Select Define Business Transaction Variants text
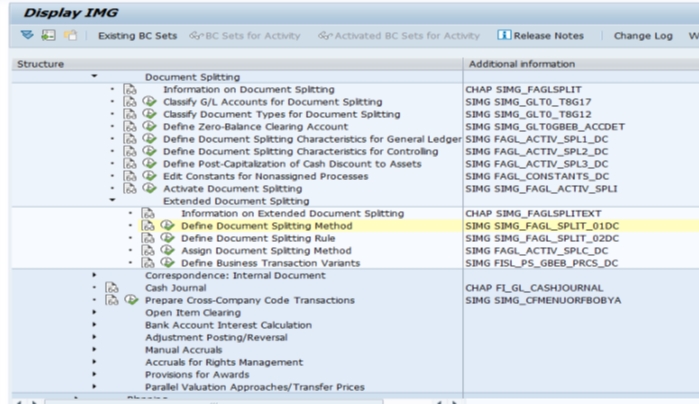This screenshot has height=404, width=699. tap(270, 263)
